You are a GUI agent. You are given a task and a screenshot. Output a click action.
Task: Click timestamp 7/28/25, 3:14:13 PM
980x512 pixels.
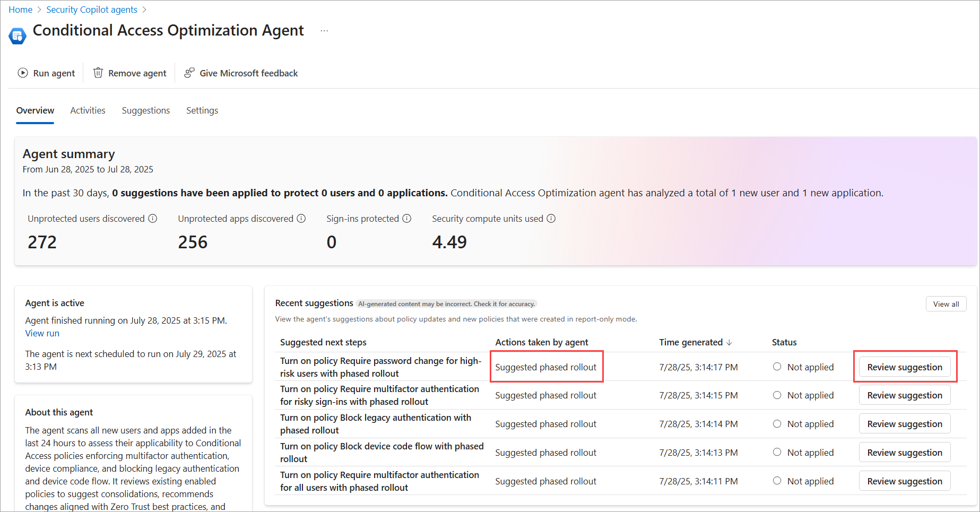click(698, 453)
